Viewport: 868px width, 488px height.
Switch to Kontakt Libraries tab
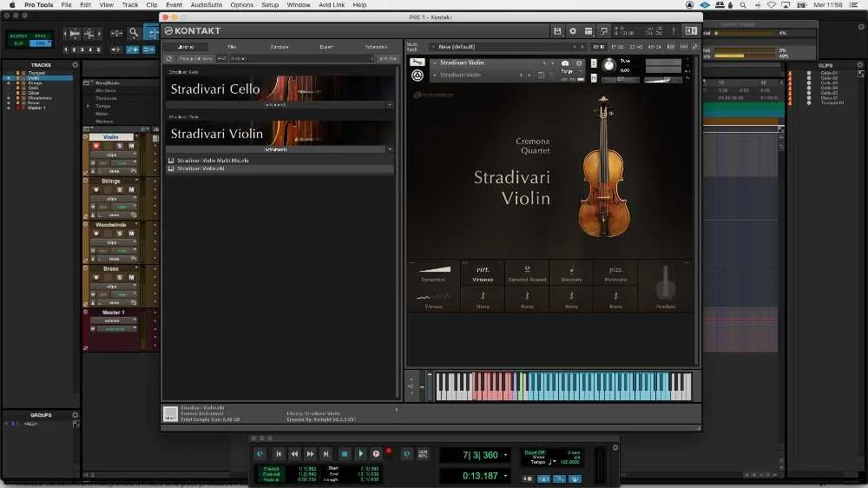point(186,47)
